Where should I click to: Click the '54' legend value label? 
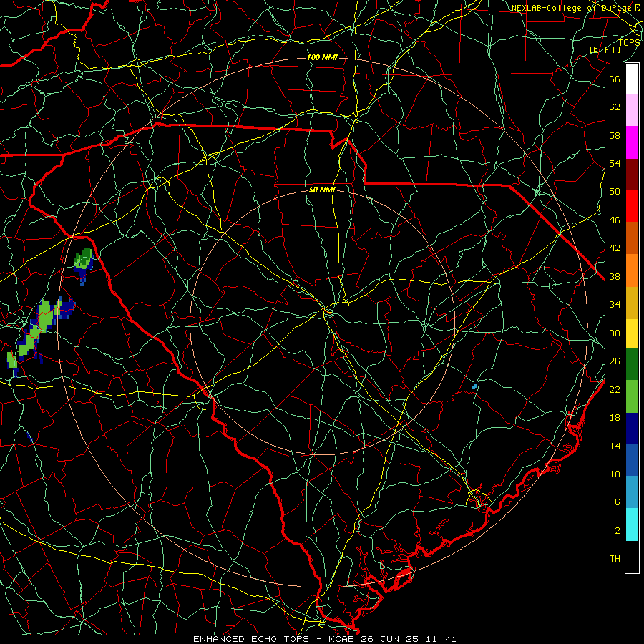[x=615, y=163]
